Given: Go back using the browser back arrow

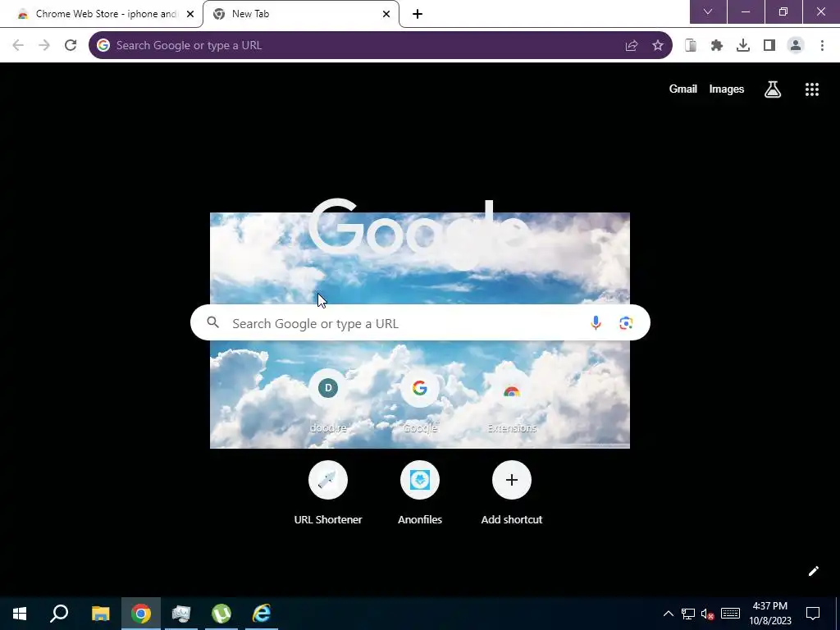Looking at the screenshot, I should [x=18, y=46].
